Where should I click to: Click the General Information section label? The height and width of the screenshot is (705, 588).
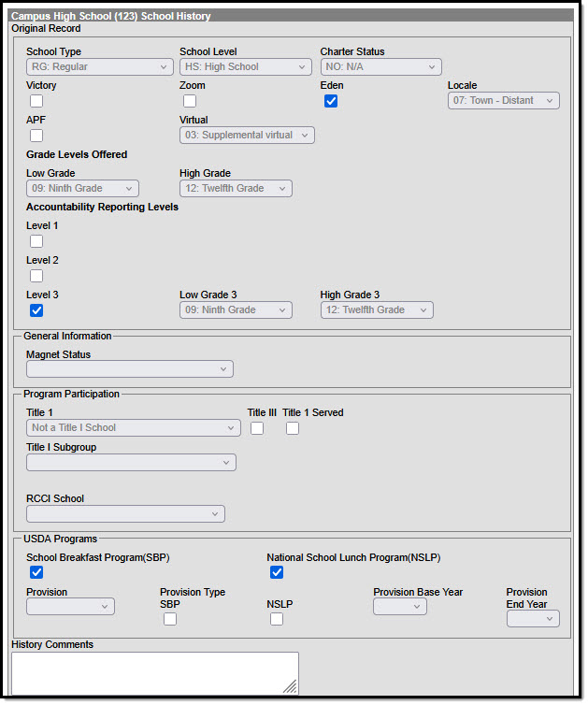point(67,336)
